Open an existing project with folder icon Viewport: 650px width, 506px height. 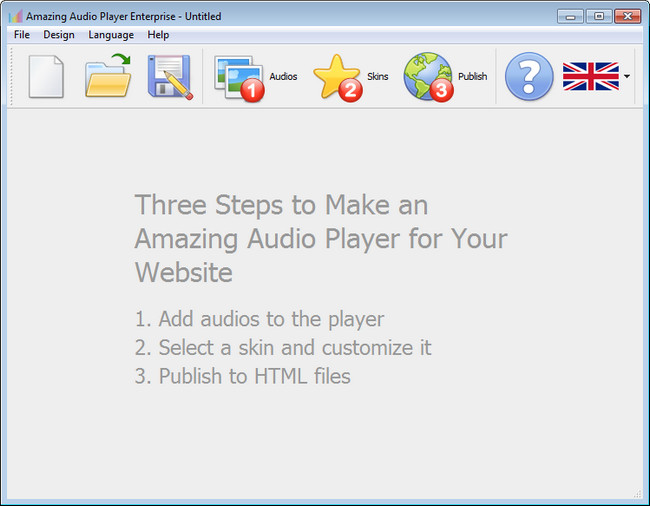[108, 77]
